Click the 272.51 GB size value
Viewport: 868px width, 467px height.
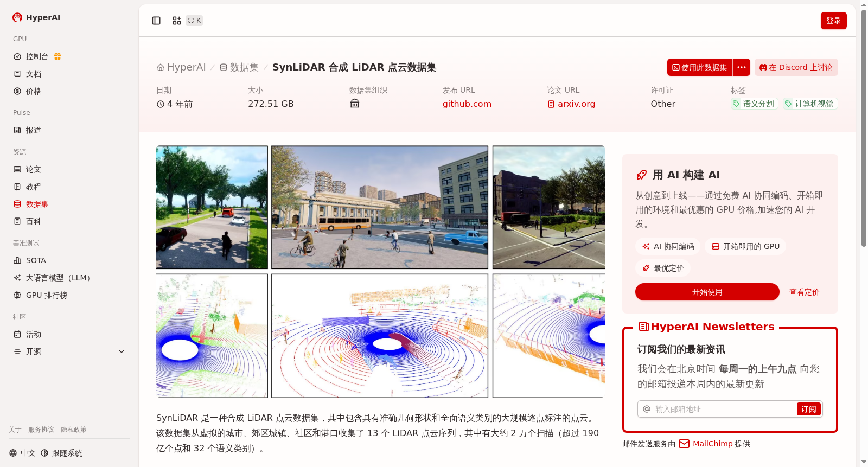271,104
